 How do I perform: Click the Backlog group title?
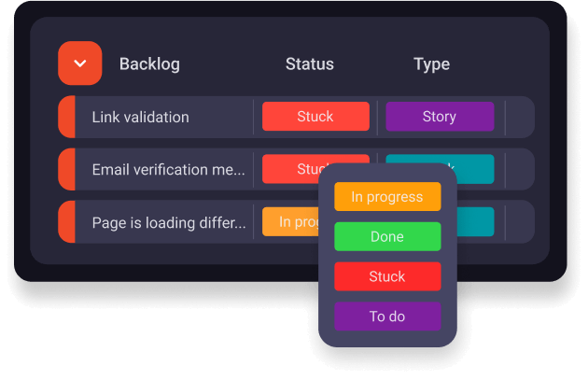149,64
